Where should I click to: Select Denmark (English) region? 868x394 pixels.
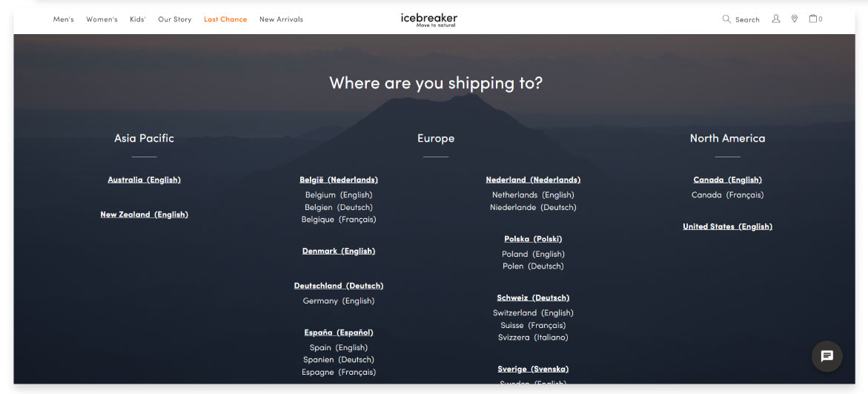339,251
